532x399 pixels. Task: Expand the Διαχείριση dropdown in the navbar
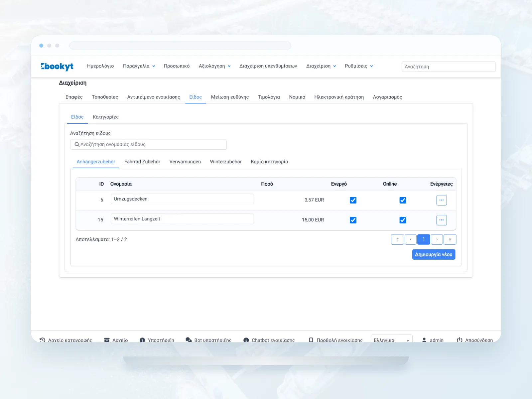(321, 66)
